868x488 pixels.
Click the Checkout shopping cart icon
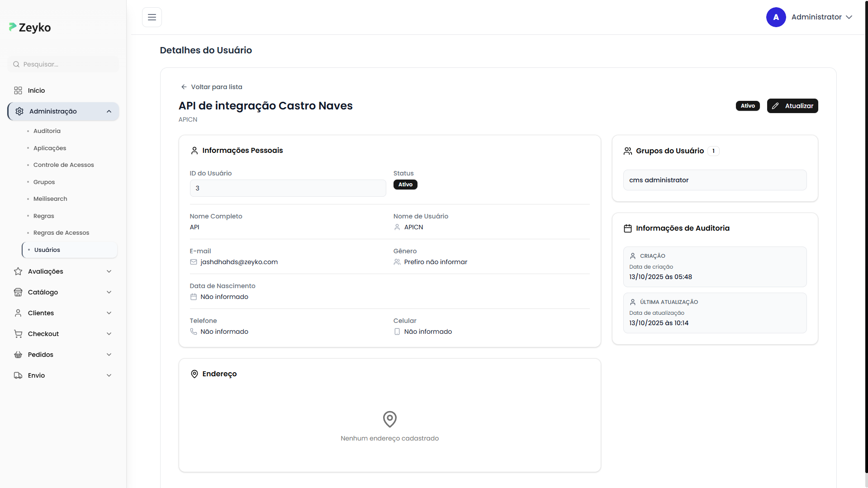18,334
